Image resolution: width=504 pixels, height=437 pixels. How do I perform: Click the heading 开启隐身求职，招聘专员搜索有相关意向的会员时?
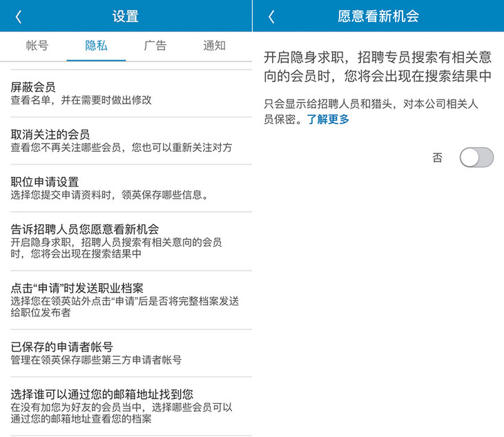(x=378, y=67)
